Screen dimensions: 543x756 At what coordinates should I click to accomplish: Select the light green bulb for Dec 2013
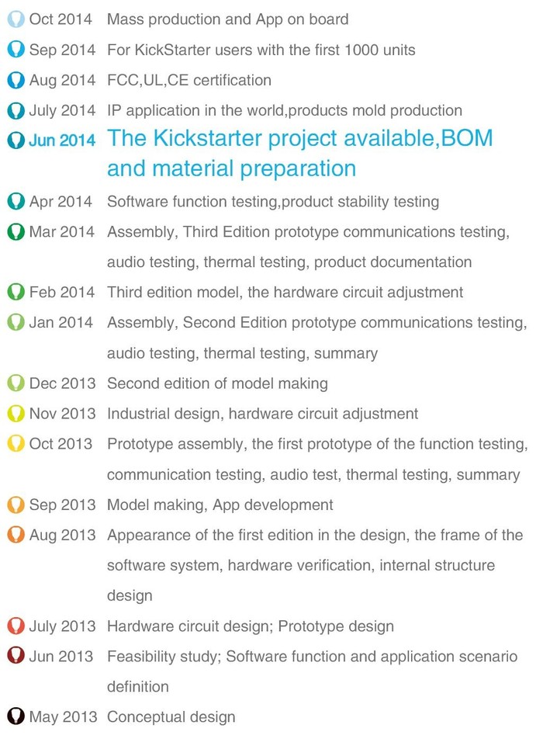16,383
